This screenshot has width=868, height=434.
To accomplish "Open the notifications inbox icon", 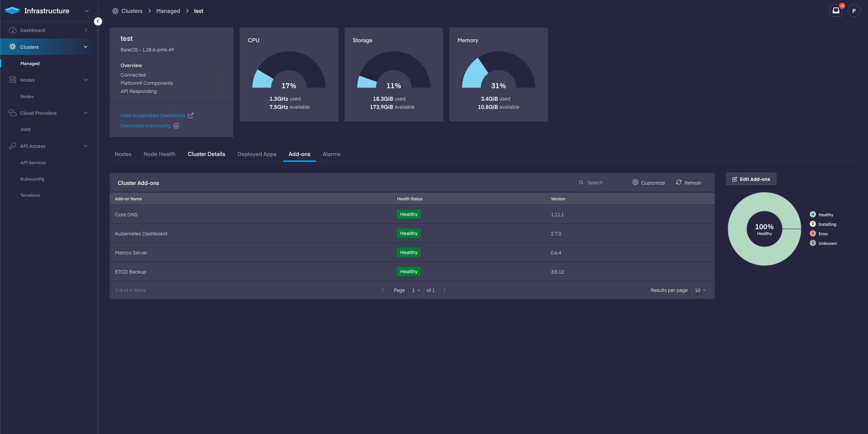I will click(836, 11).
